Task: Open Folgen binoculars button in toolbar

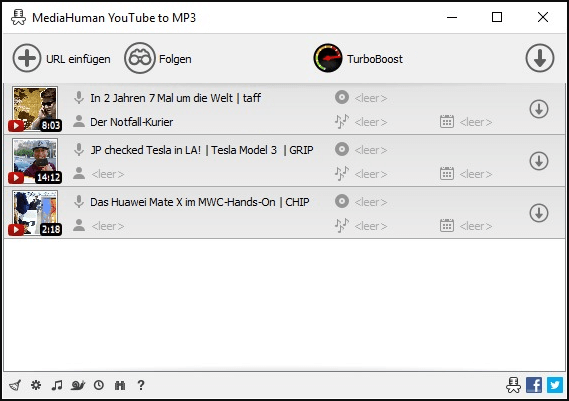Action: [140, 58]
